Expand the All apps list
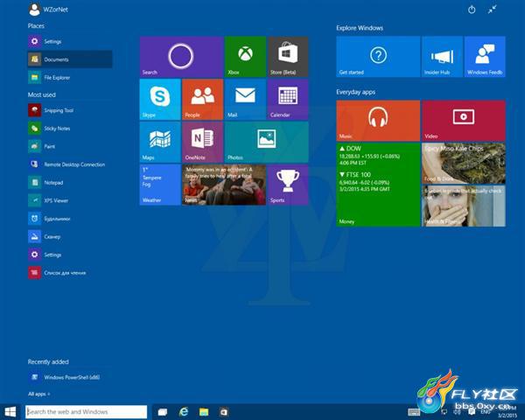525x420 pixels. pyautogui.click(x=37, y=395)
